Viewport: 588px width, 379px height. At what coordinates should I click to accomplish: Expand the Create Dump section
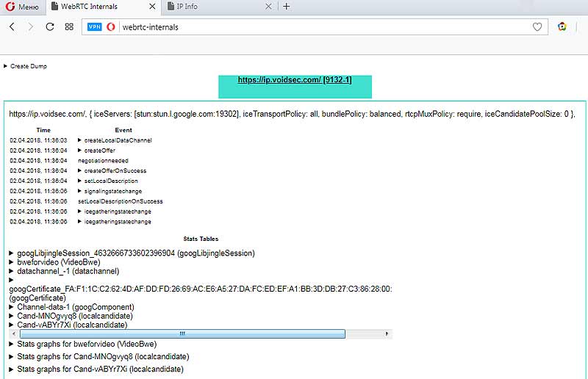(x=25, y=66)
